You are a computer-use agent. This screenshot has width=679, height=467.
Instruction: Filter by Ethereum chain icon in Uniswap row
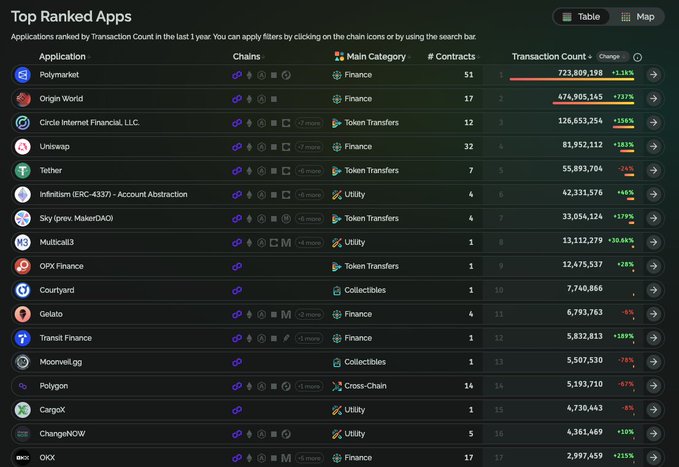coord(249,147)
